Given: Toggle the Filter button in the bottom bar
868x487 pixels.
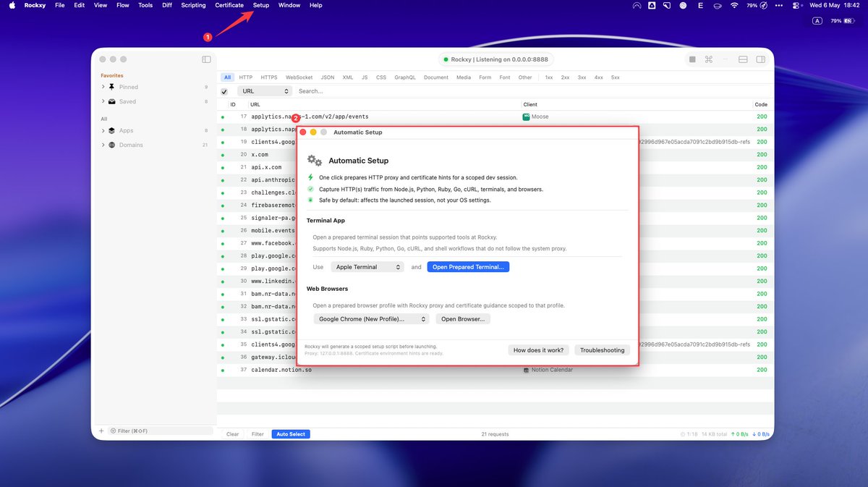Looking at the screenshot, I should tap(258, 434).
